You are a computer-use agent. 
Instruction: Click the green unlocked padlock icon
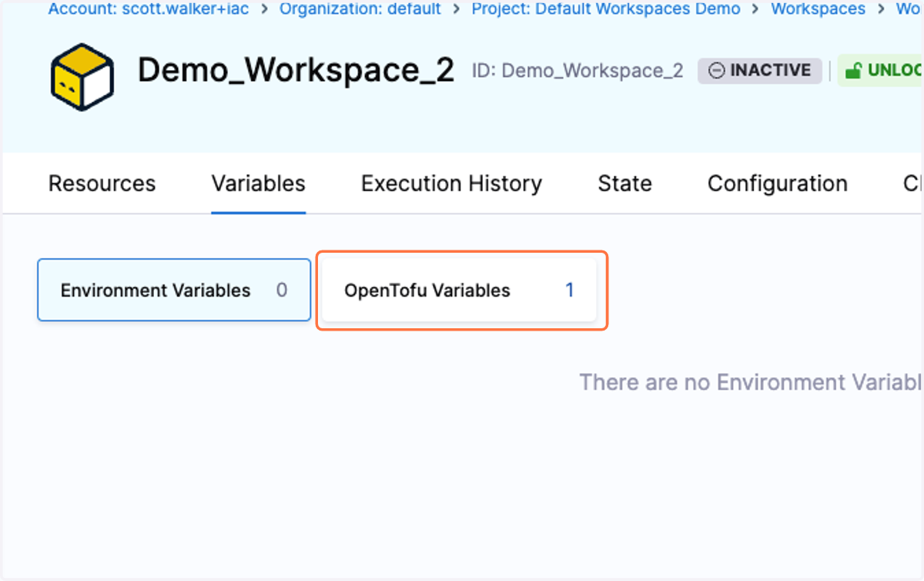(853, 71)
